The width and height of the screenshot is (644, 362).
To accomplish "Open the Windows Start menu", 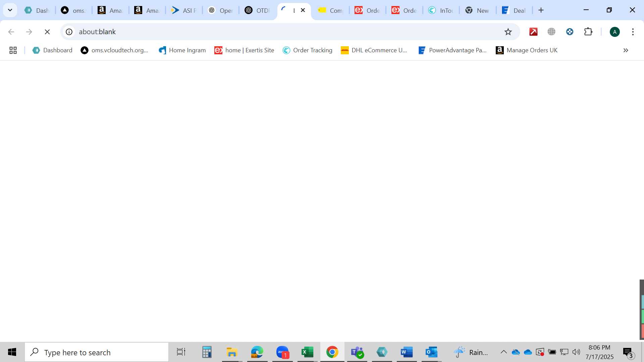I will point(12,352).
